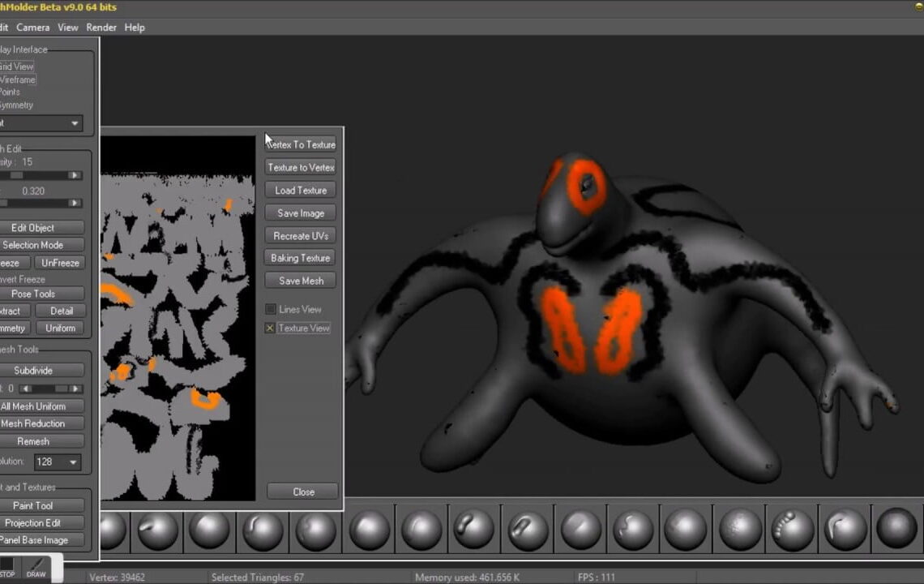Step up the intensity slider with its right arrow
Image resolution: width=924 pixels, height=584 pixels.
tap(75, 174)
